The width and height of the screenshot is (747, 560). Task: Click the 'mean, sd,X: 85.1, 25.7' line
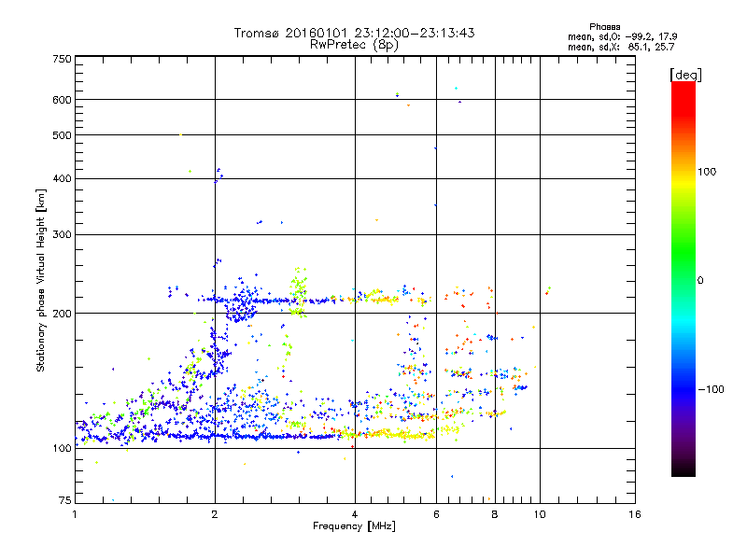click(621, 47)
